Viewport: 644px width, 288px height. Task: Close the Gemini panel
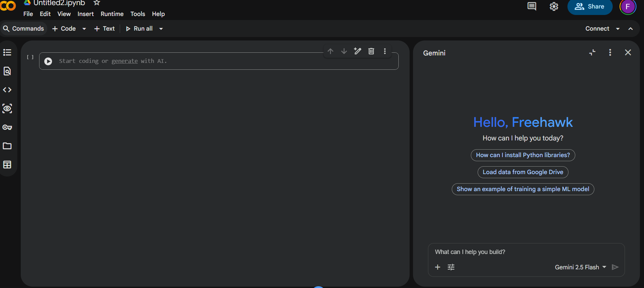point(628,52)
